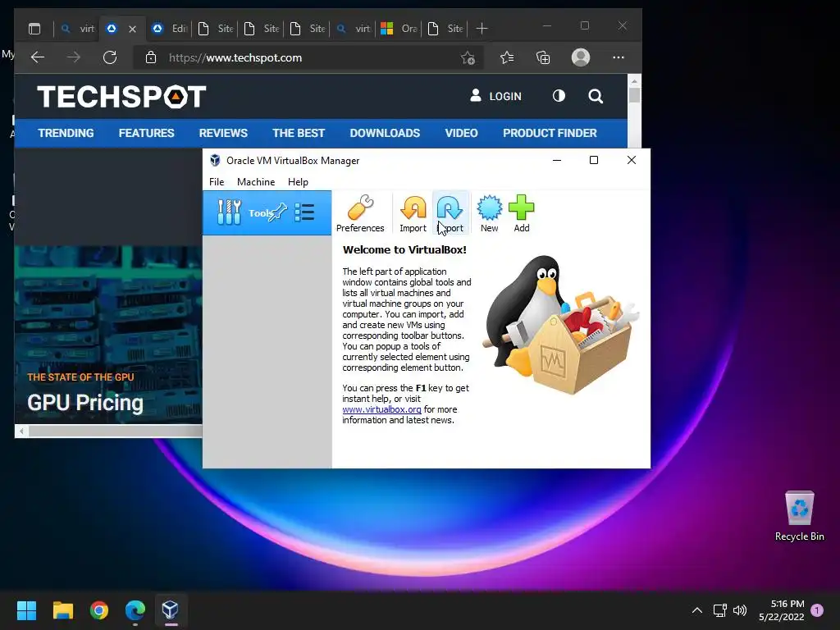Click the Edge back arrow button
840x630 pixels.
pos(38,57)
